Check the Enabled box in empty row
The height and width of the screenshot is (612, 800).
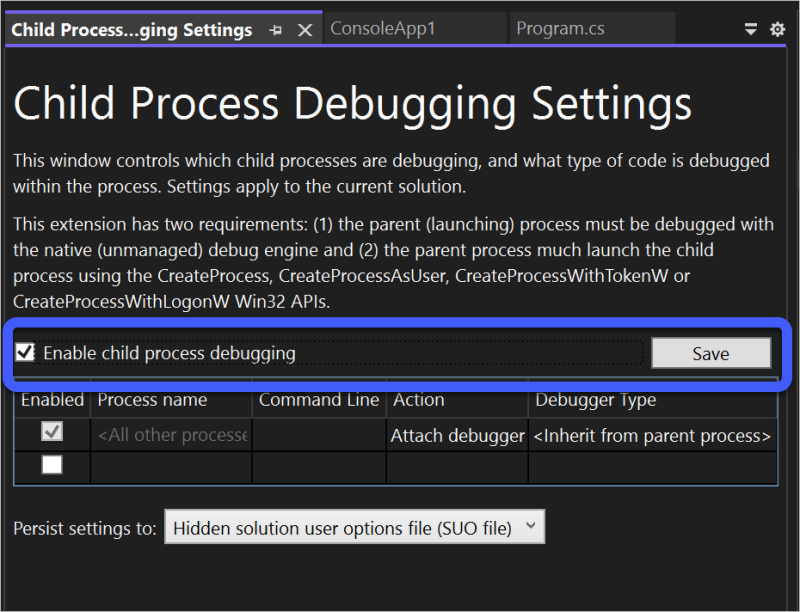(x=51, y=465)
